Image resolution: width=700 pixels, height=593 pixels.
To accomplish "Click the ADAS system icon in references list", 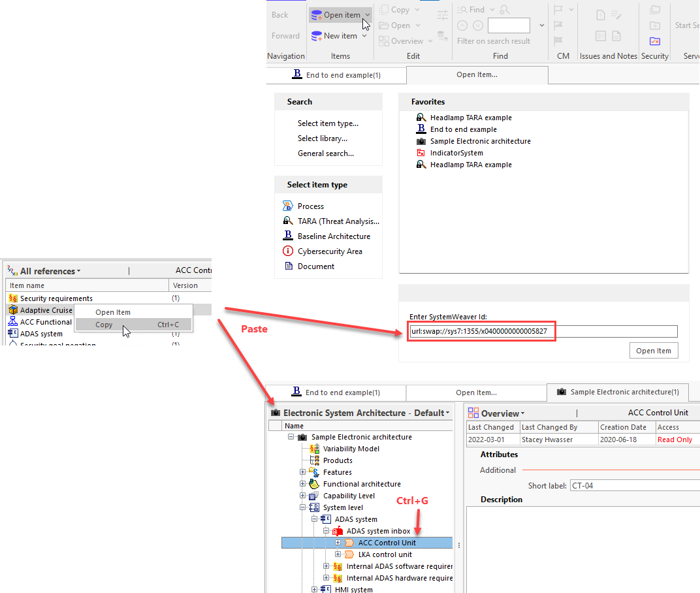I will click(x=13, y=333).
